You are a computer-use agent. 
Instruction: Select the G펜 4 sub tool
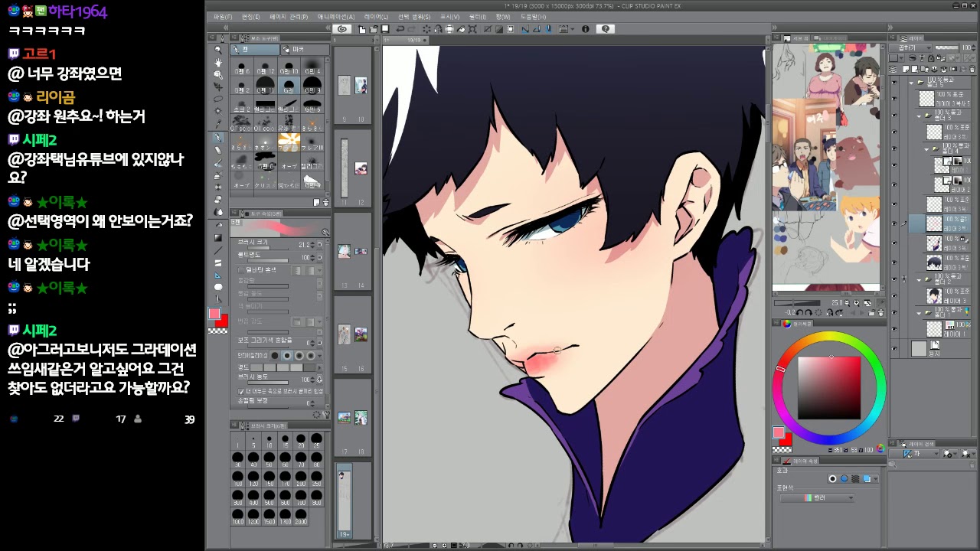[312, 66]
